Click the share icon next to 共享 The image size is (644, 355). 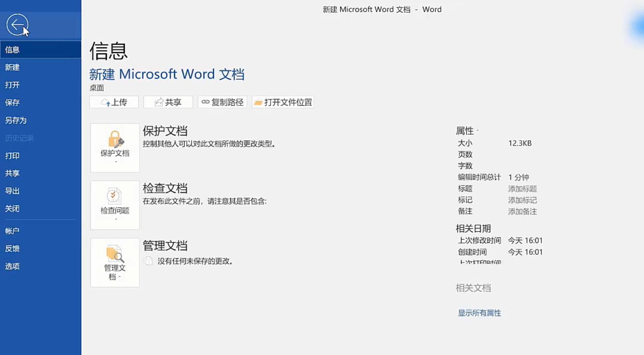point(159,102)
